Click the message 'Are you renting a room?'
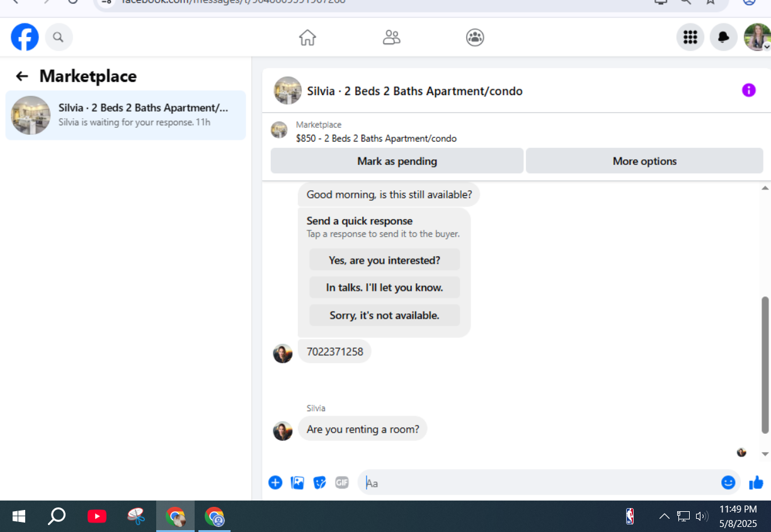Screen dimensions: 771x532 point(362,429)
